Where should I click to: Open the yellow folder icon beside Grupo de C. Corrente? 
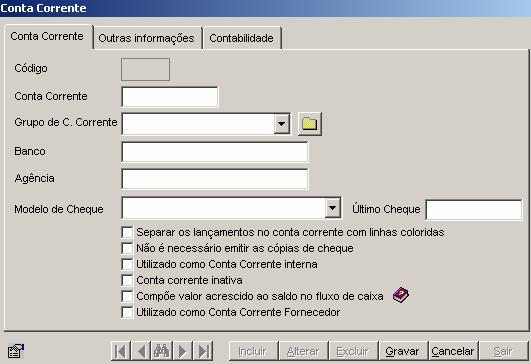tap(310, 124)
